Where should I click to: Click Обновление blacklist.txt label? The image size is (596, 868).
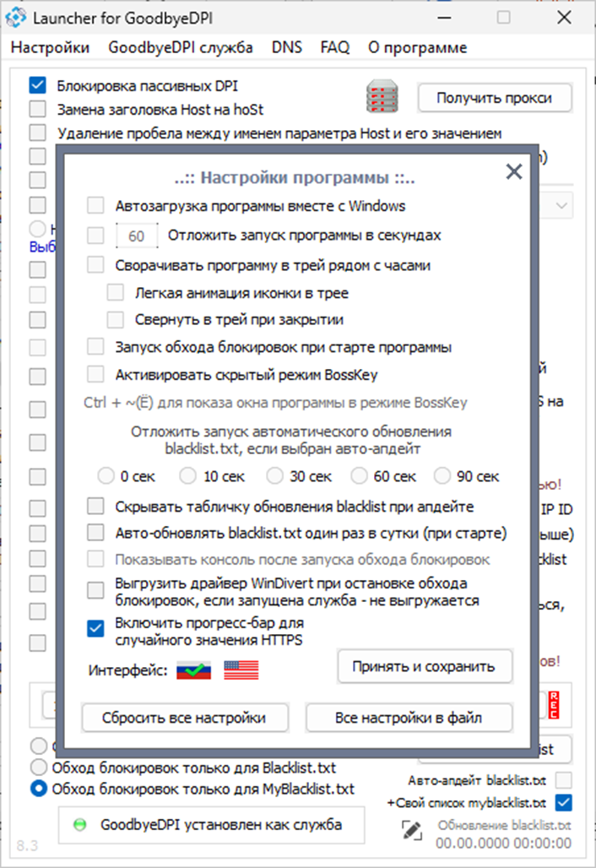click(x=504, y=826)
